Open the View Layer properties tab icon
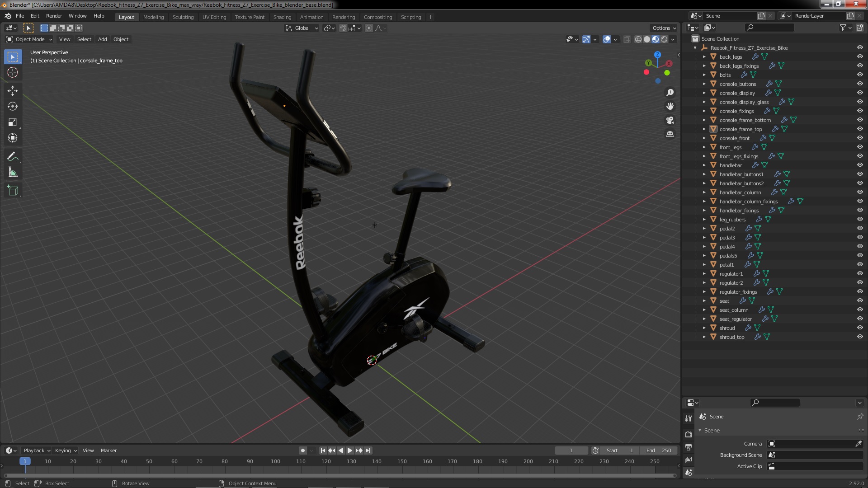The height and width of the screenshot is (488, 868). [689, 460]
